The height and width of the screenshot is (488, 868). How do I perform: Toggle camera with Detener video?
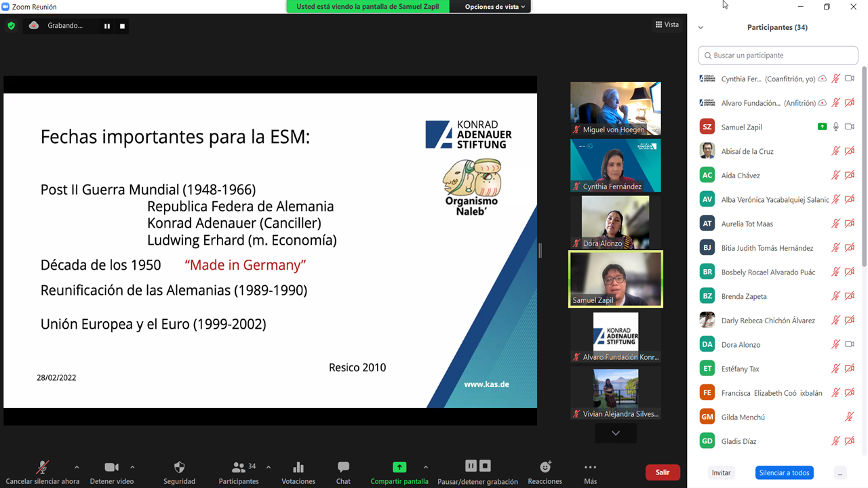point(111,468)
